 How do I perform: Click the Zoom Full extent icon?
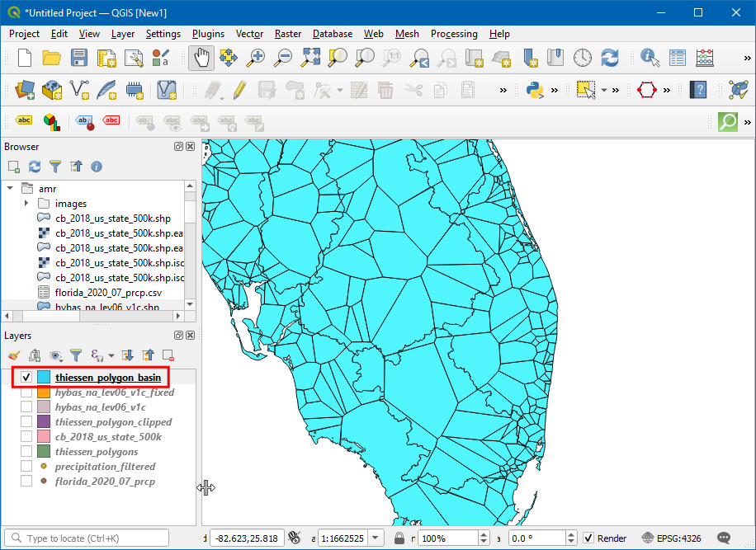(x=310, y=58)
